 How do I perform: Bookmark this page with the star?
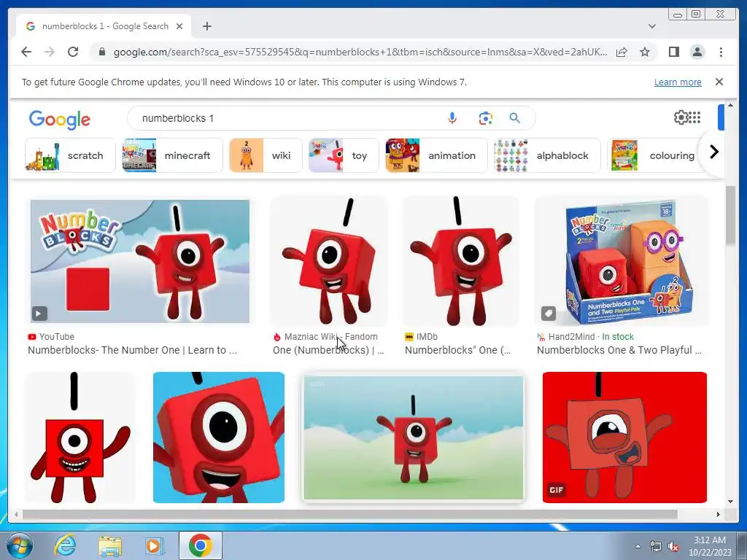tap(645, 52)
